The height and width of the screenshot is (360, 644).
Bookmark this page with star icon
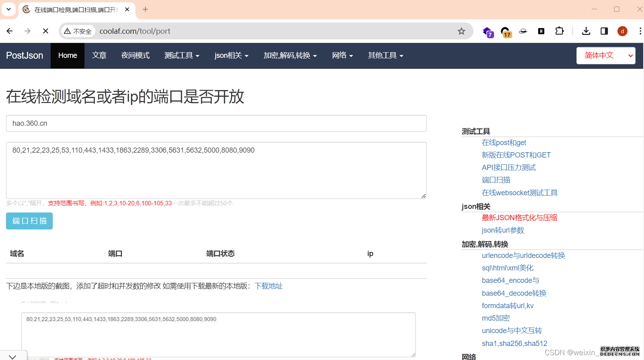[461, 31]
